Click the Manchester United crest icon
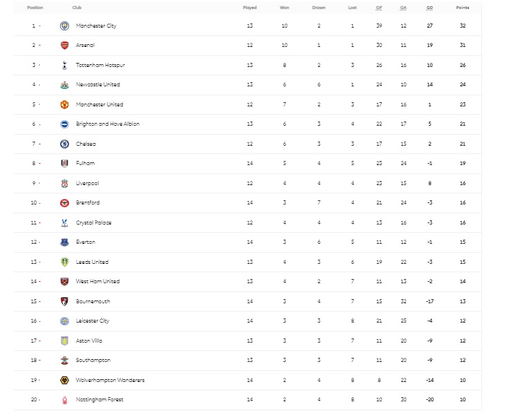This screenshot has height=420, width=509. [64, 104]
